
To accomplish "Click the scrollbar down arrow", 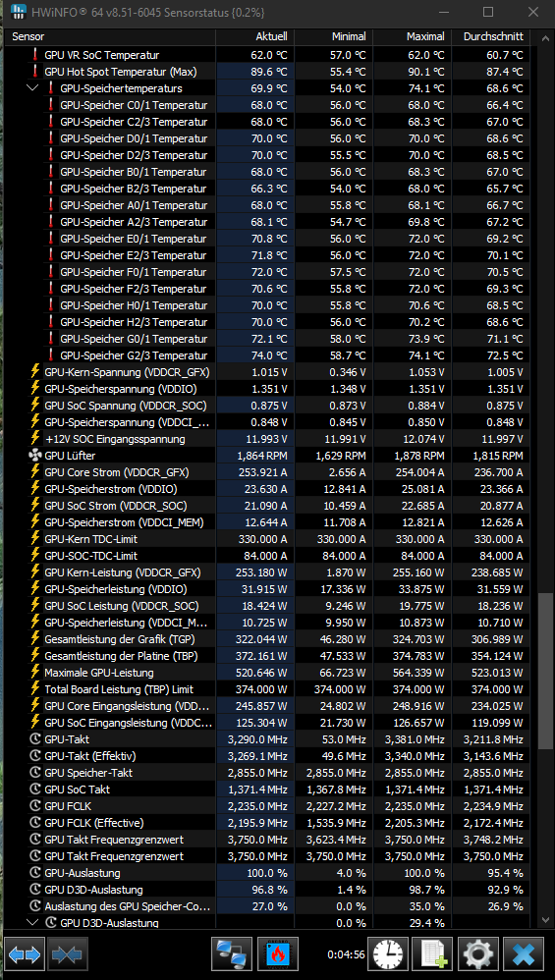I will (545, 921).
